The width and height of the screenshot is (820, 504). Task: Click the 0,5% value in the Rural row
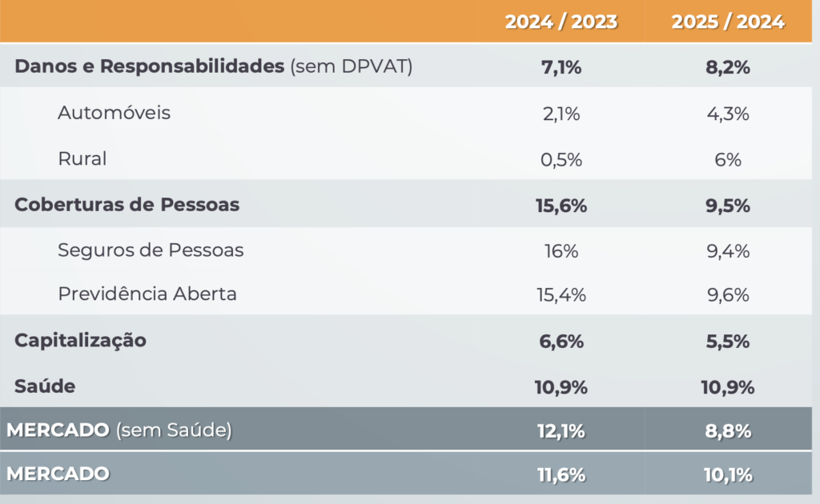tap(561, 159)
